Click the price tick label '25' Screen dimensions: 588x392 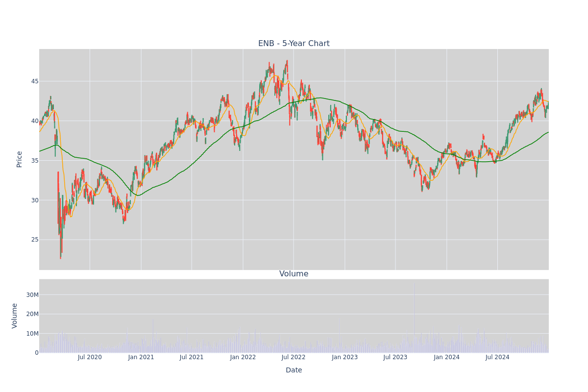35,240
